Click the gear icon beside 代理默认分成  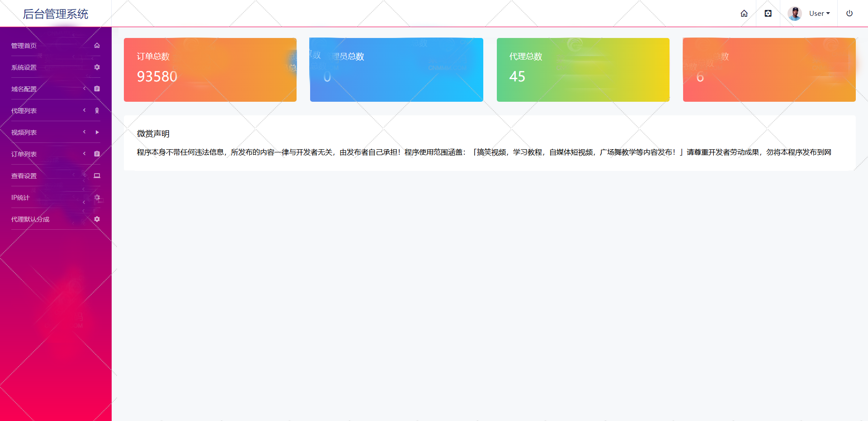tap(97, 219)
